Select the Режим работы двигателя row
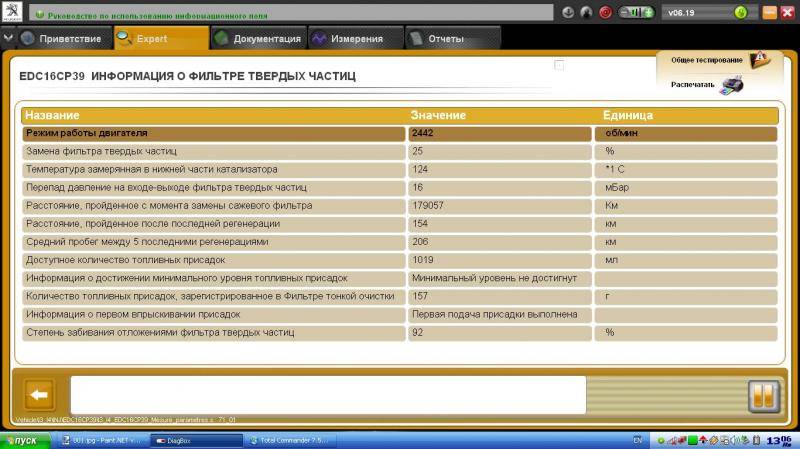 pyautogui.click(x=215, y=133)
